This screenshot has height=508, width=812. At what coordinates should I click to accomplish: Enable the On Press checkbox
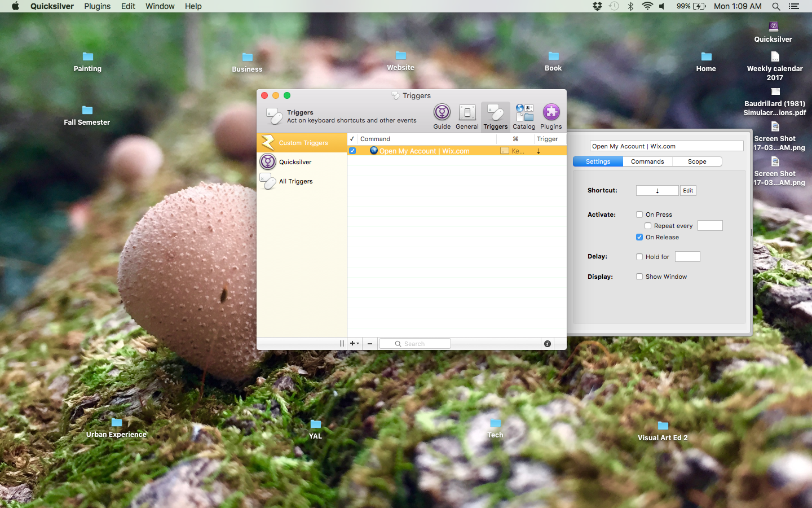coord(639,214)
